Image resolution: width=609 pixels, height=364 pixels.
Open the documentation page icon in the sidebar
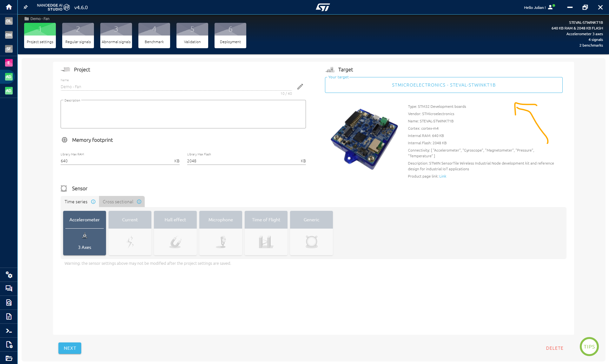coord(9,316)
